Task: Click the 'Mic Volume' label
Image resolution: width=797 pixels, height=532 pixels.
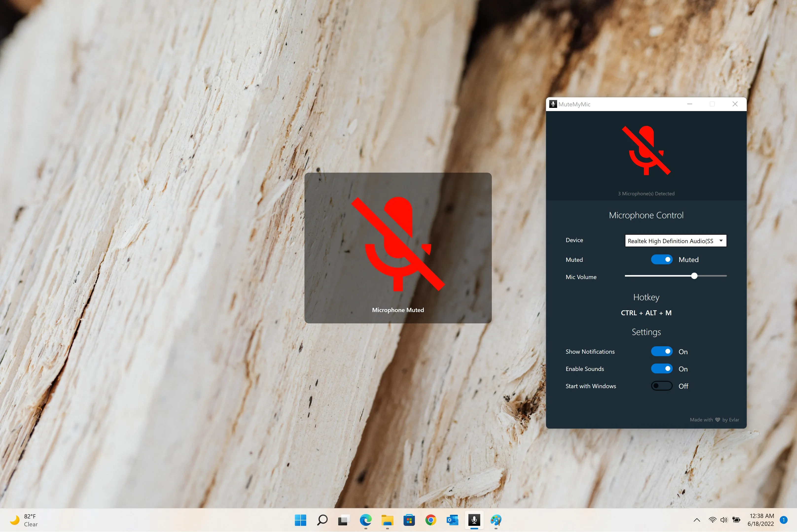Action: pyautogui.click(x=581, y=277)
